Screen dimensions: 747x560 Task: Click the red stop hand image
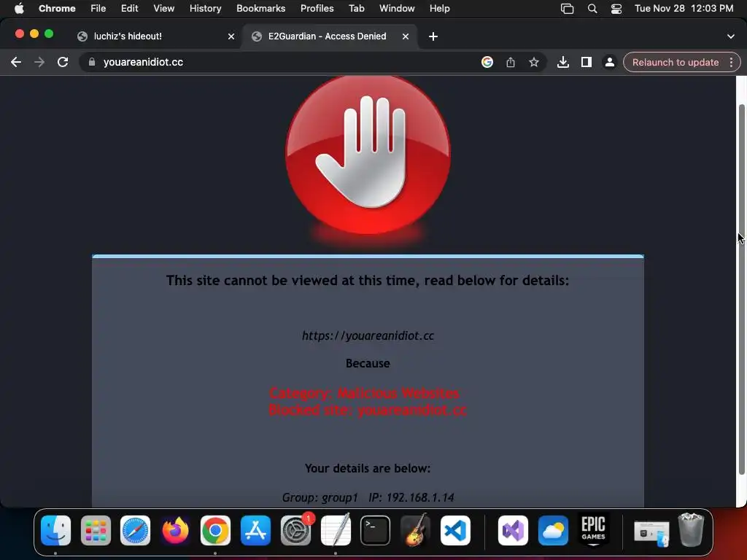(x=368, y=155)
